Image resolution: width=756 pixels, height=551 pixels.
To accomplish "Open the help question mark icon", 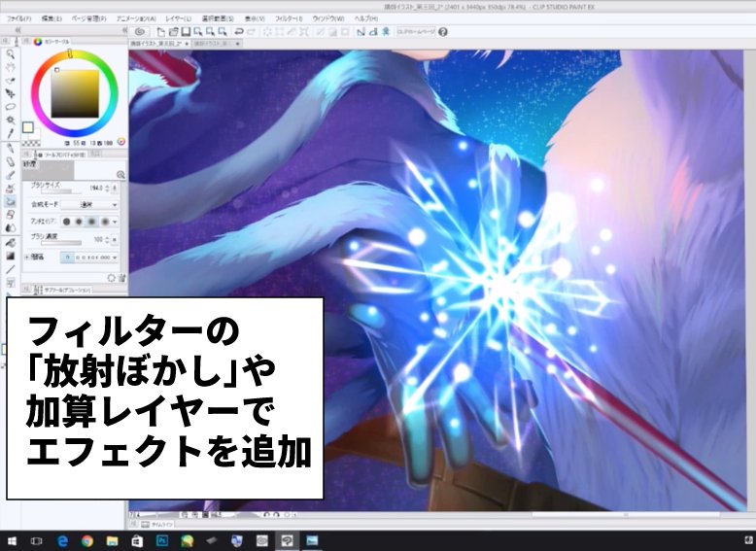I will [442, 32].
